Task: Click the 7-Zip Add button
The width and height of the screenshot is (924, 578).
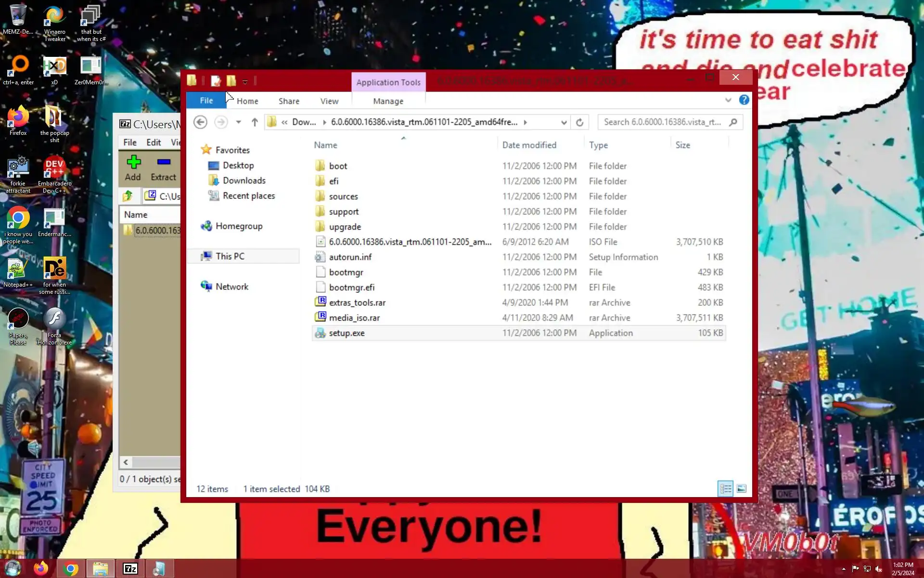Action: (133, 168)
